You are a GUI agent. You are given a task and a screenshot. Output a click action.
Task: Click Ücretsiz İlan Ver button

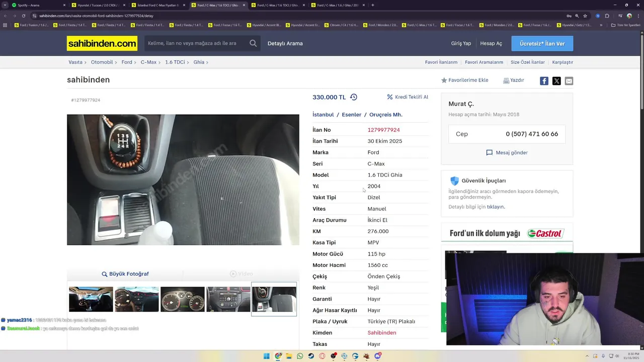pyautogui.click(x=542, y=44)
